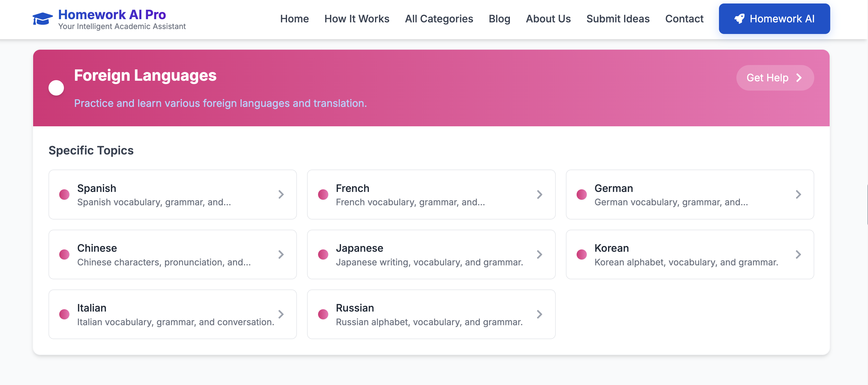The image size is (868, 385).
Task: Click the Homework AI blue button
Action: click(x=774, y=19)
